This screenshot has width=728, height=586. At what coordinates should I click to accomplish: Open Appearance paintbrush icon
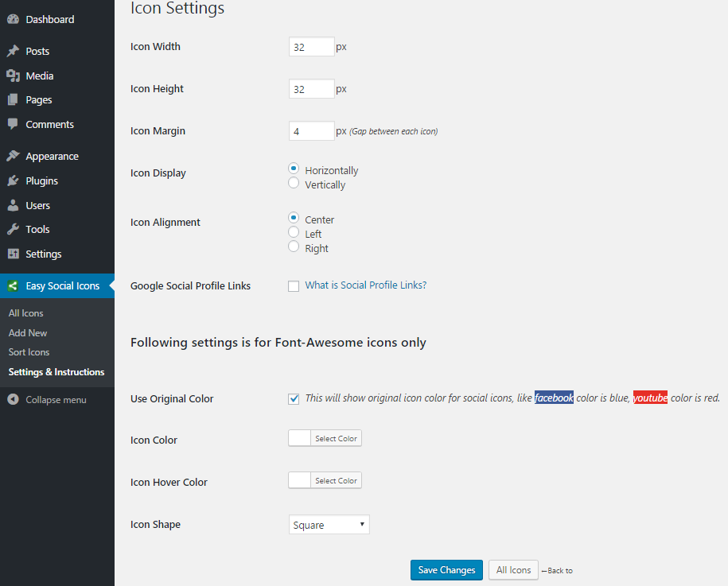pyautogui.click(x=13, y=156)
